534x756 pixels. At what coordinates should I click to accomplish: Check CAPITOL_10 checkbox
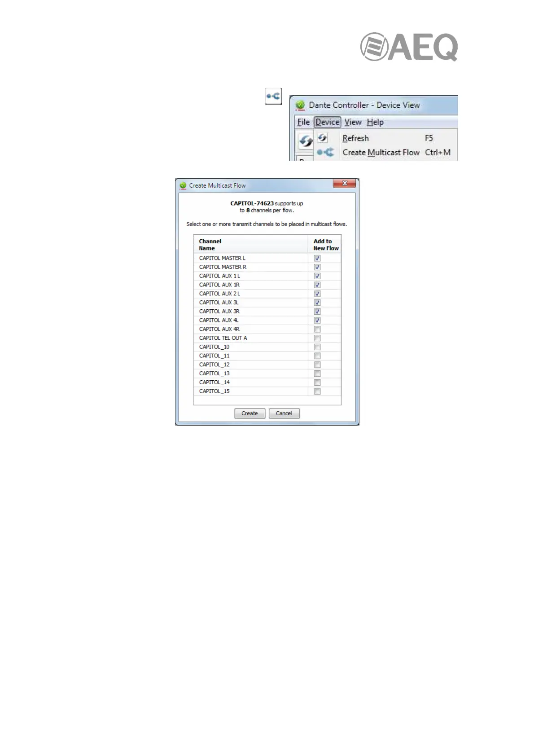pos(317,347)
